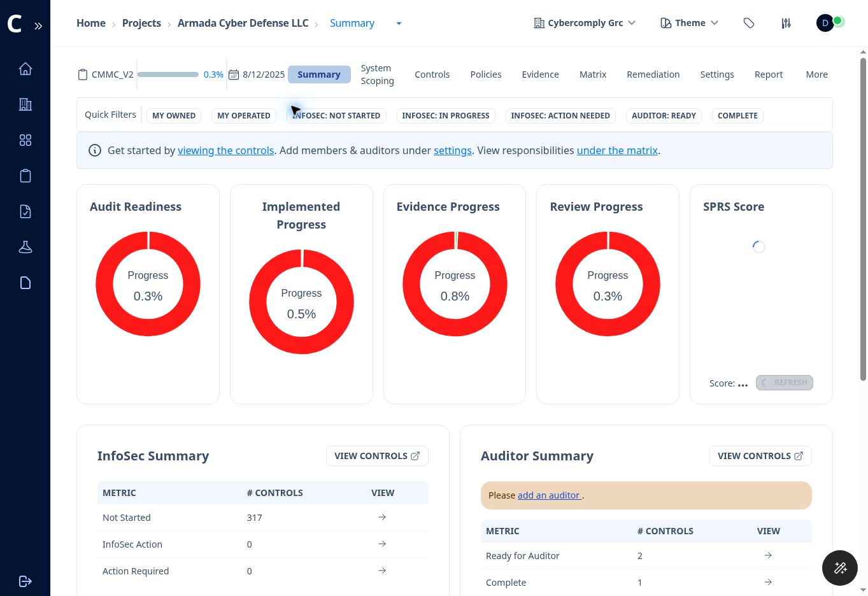Viewport: 868px width, 596px height.
Task: Toggle INFOSEC: ACTION NEEDED filter
Action: (560, 116)
